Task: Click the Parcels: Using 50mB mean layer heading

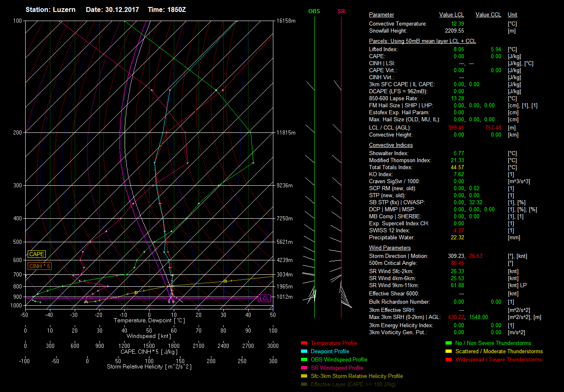Action: [422, 41]
